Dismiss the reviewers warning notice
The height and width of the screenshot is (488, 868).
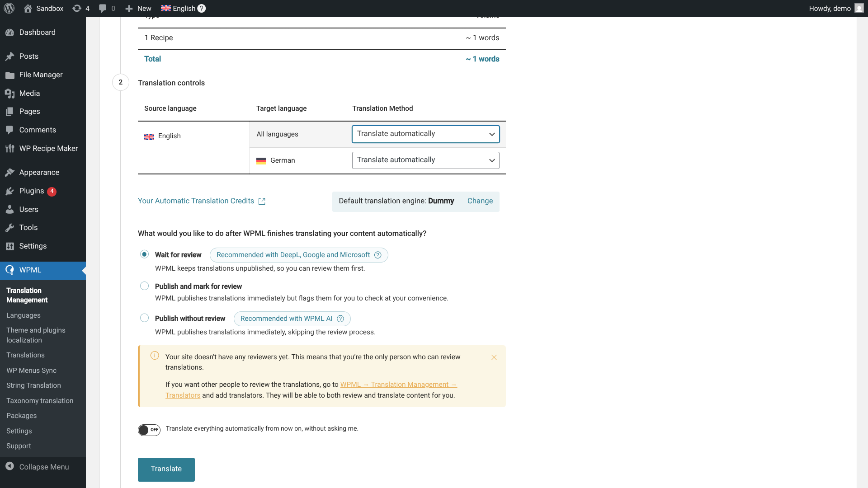494,357
